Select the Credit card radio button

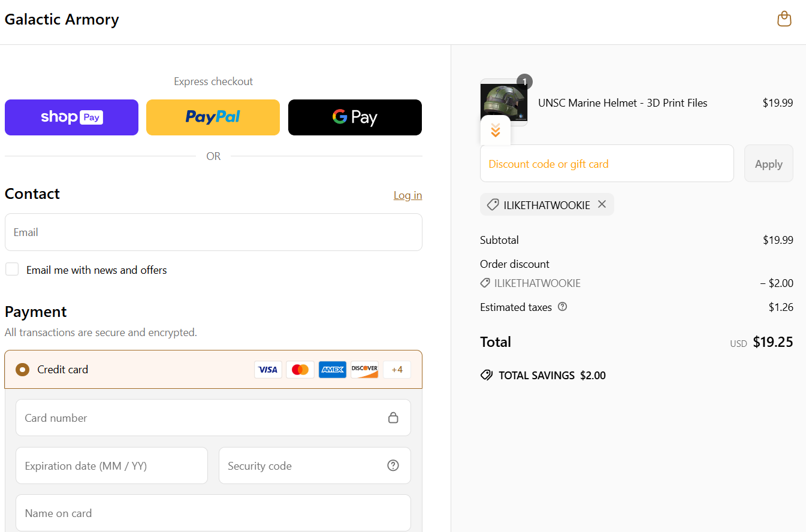pos(22,370)
